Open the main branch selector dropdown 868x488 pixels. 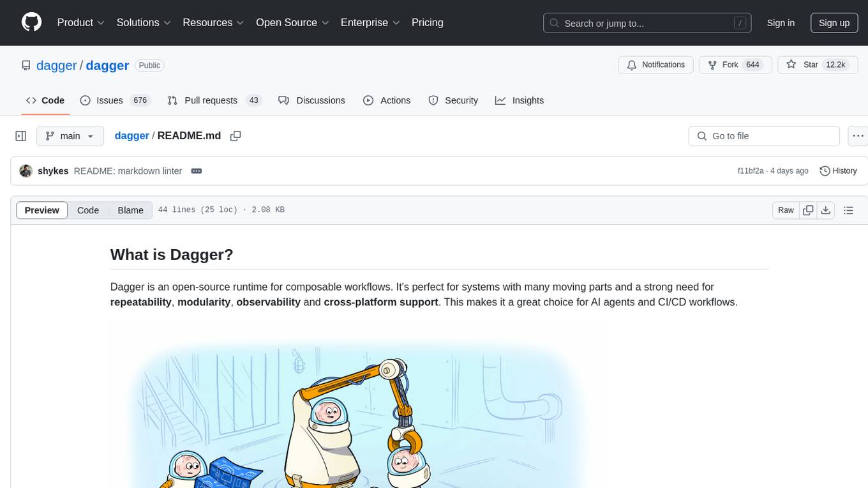(x=70, y=136)
